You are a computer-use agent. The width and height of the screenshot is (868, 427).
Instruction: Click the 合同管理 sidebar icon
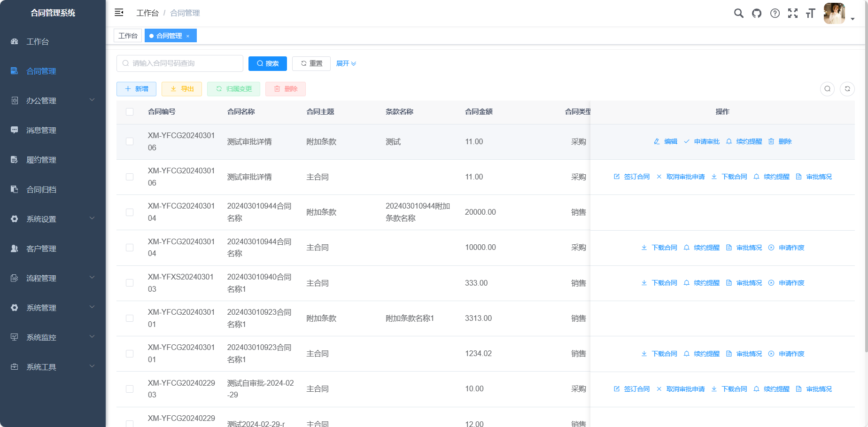tap(15, 71)
